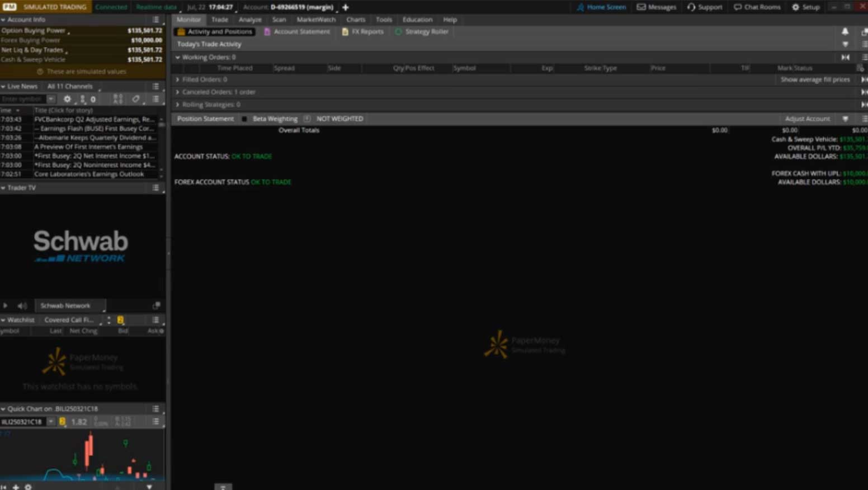Click the alerts bell icon
Screen dimensions: 868x490
click(845, 32)
